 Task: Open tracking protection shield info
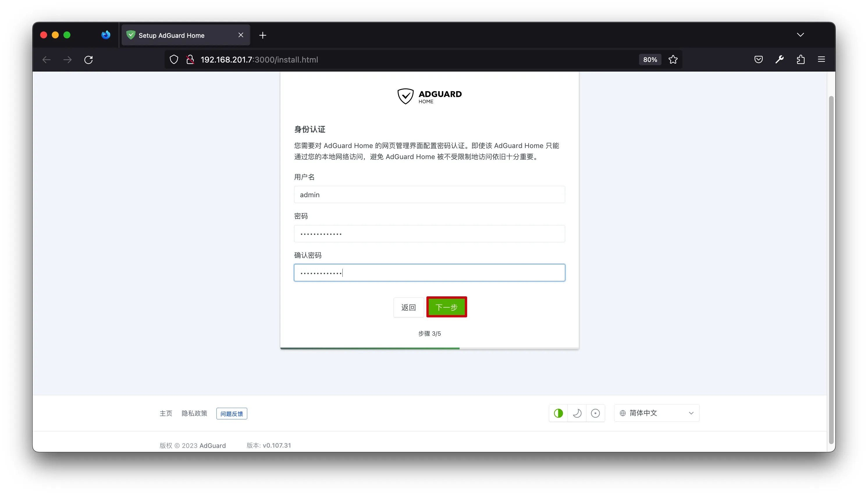[174, 60]
